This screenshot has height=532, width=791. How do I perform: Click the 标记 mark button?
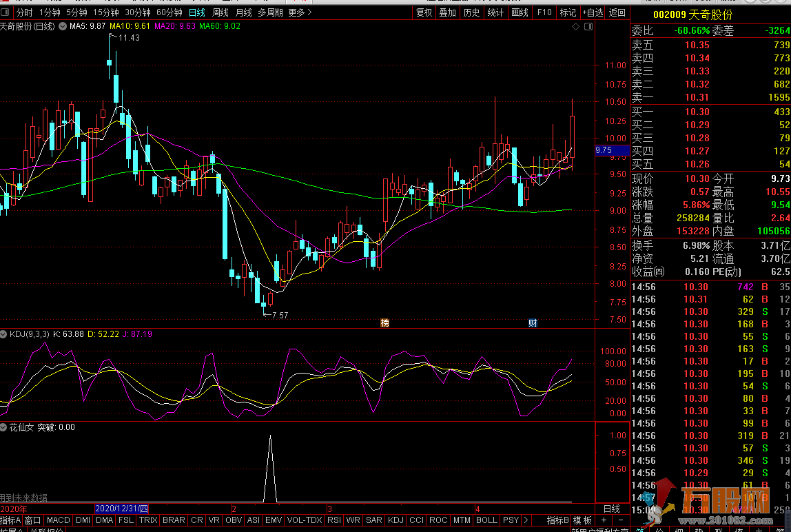[x=568, y=12]
